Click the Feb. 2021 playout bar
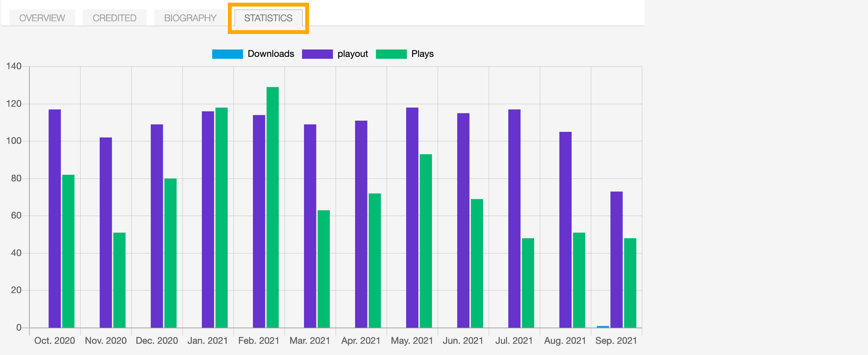 click(259, 221)
